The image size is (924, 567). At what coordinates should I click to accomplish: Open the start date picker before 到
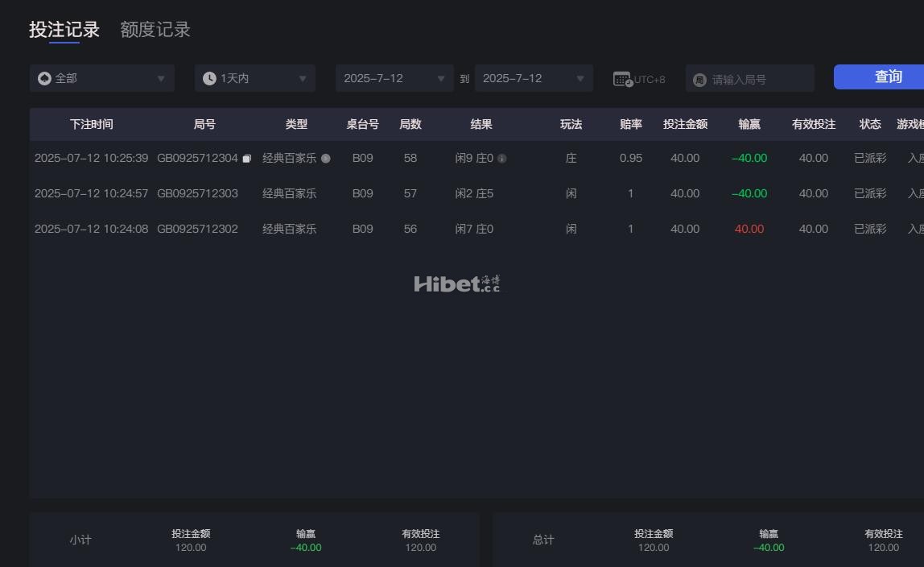pos(394,78)
